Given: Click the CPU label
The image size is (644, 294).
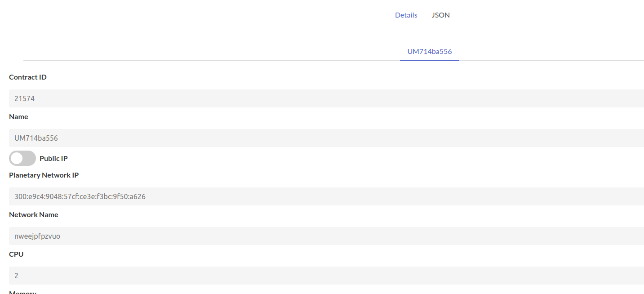Looking at the screenshot, I should 16,254.
